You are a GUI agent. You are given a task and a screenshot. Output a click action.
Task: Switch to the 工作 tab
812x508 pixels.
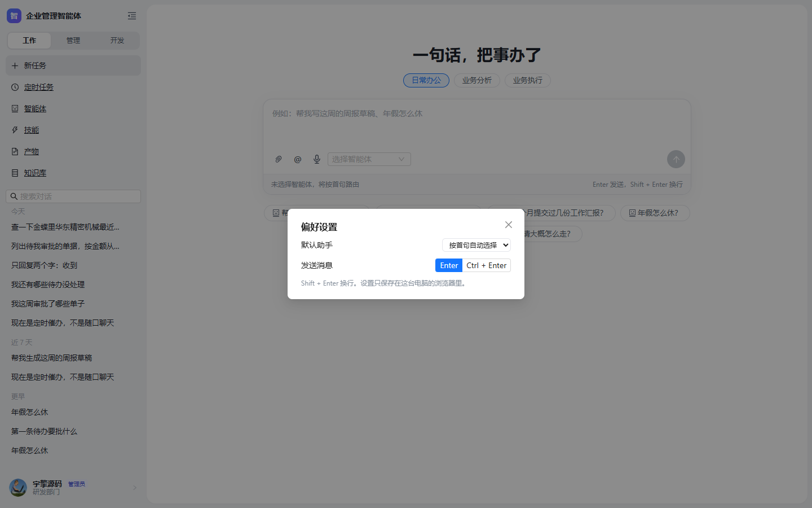tap(29, 41)
